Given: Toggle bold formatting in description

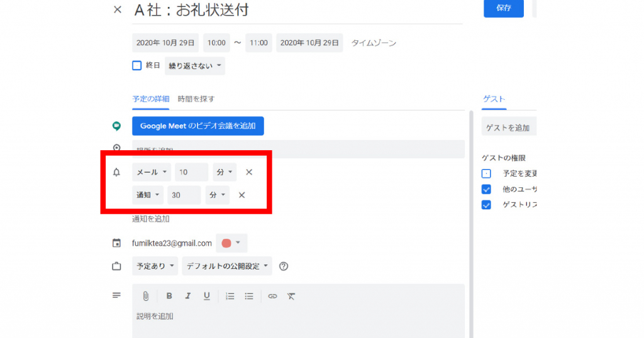Looking at the screenshot, I should point(169,296).
